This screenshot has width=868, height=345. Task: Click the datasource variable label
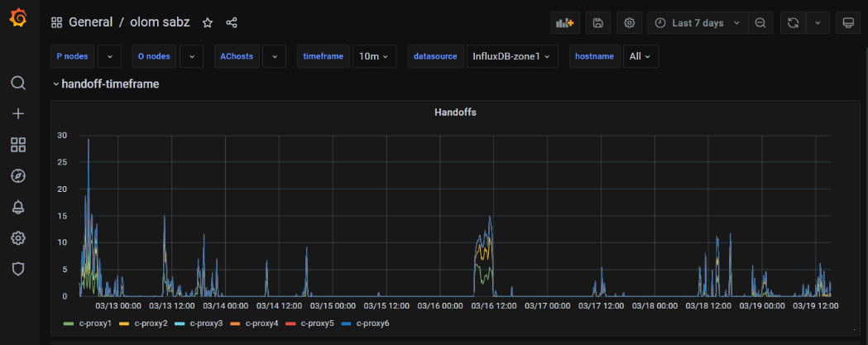click(435, 56)
